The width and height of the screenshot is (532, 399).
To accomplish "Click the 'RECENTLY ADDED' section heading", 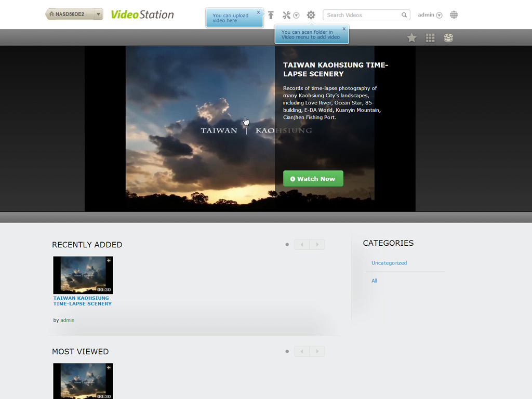I will (87, 245).
